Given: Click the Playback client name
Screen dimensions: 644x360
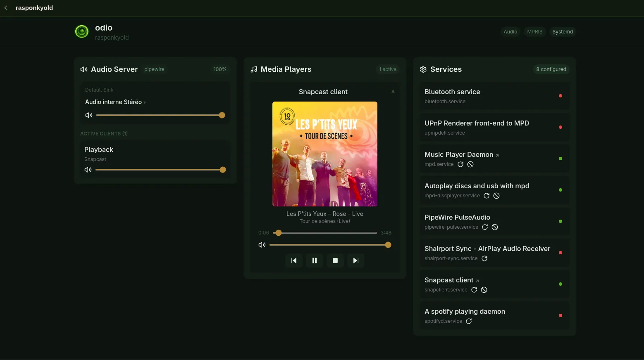Looking at the screenshot, I should click(99, 149).
